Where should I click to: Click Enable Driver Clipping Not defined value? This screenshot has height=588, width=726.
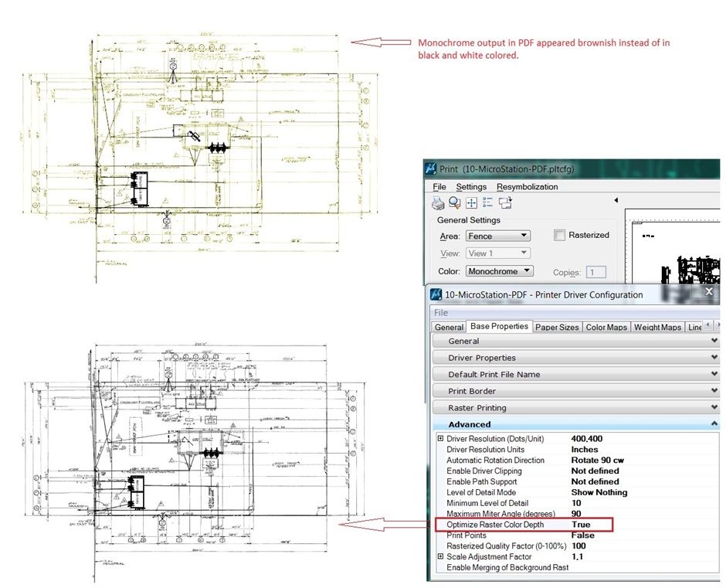pos(595,471)
